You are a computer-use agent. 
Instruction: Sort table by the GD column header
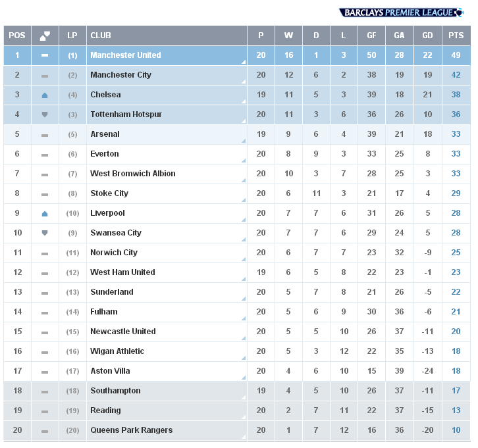pyautogui.click(x=427, y=36)
